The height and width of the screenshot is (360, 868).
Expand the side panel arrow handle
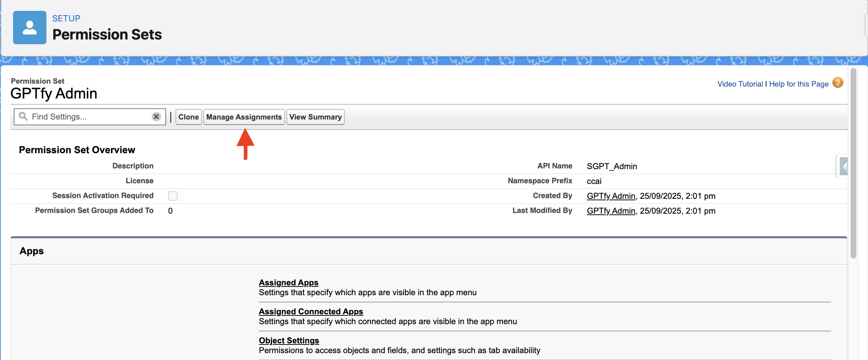pyautogui.click(x=843, y=166)
